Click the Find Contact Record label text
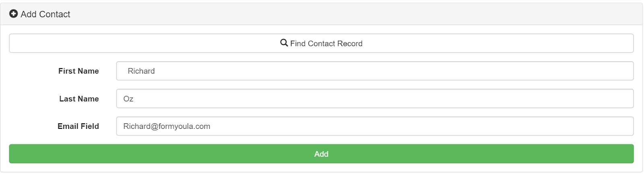 point(326,43)
